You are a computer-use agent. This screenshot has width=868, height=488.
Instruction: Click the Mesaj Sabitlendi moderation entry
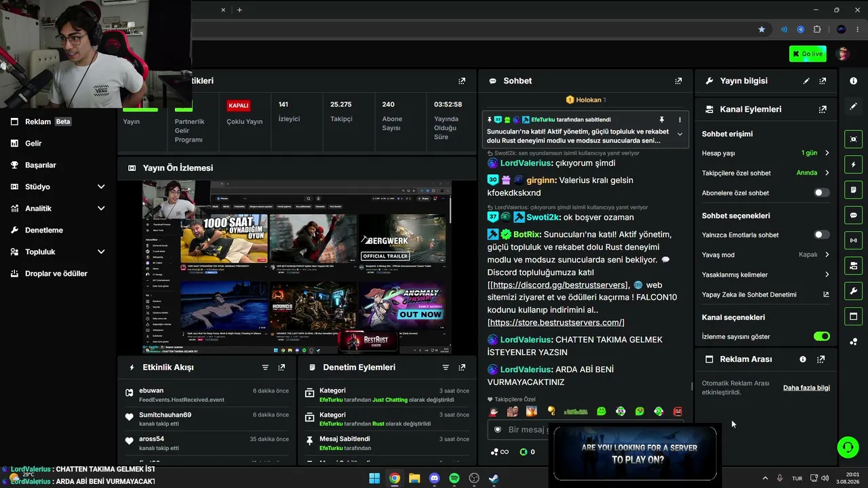[387, 443]
